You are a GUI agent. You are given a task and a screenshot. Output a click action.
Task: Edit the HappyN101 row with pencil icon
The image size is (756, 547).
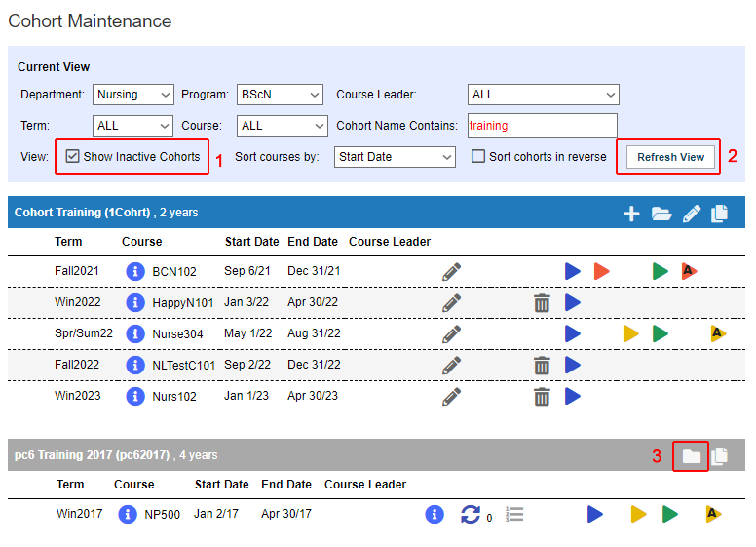point(451,303)
